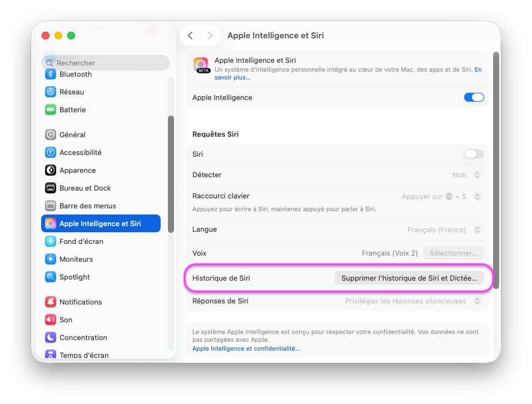
Task: Click the Rechercher search field
Action: click(x=106, y=63)
